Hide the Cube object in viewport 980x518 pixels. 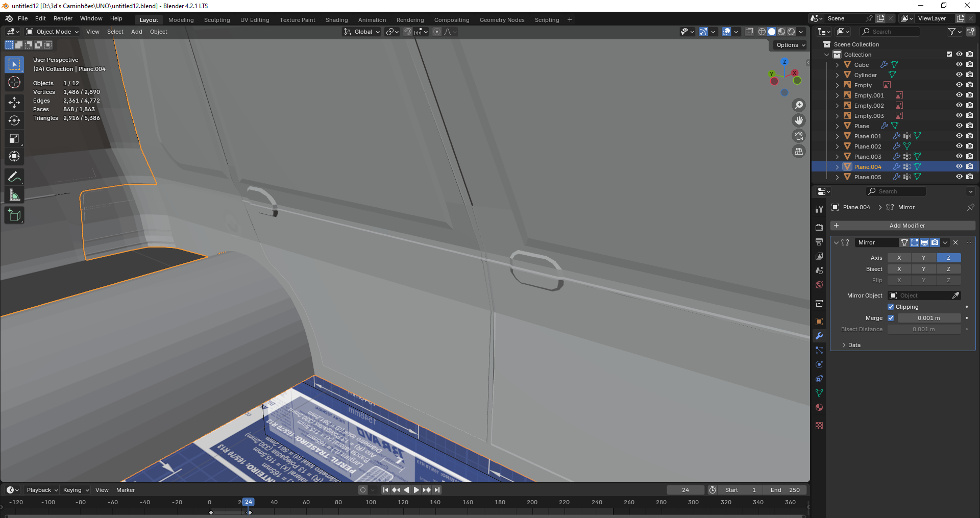tap(959, 65)
